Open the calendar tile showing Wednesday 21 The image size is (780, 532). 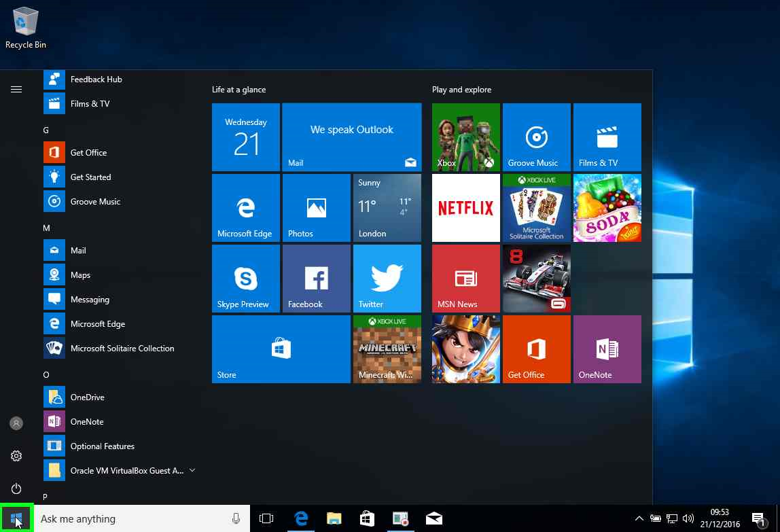[246, 137]
